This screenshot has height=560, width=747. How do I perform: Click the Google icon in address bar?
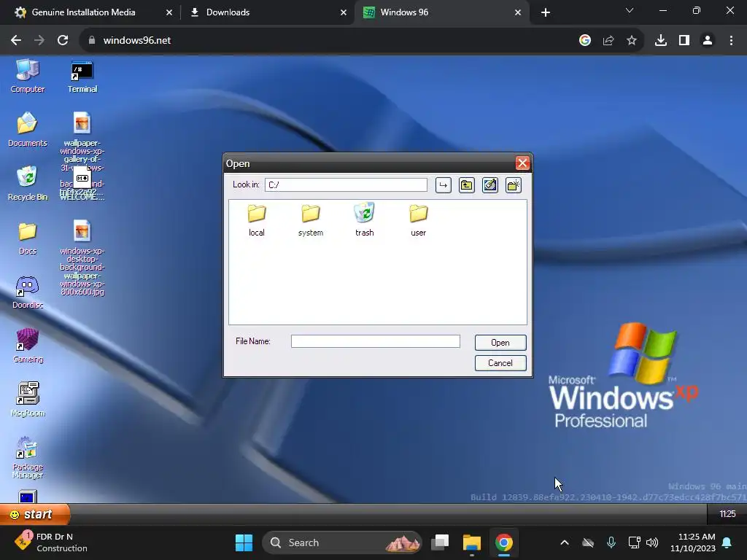click(584, 41)
